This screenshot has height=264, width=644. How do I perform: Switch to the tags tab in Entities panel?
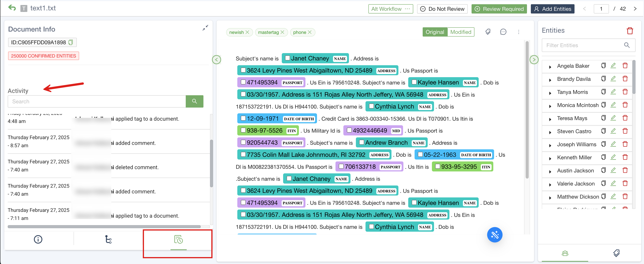click(616, 253)
